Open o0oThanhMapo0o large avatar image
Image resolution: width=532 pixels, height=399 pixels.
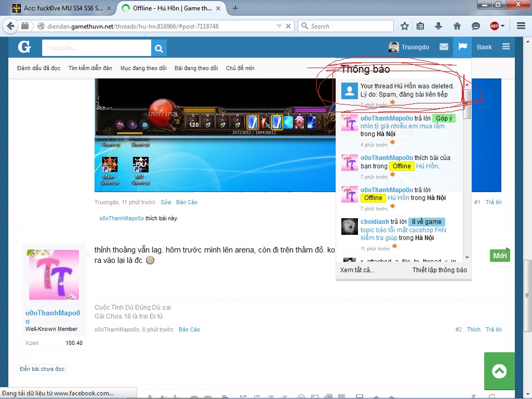(54, 275)
